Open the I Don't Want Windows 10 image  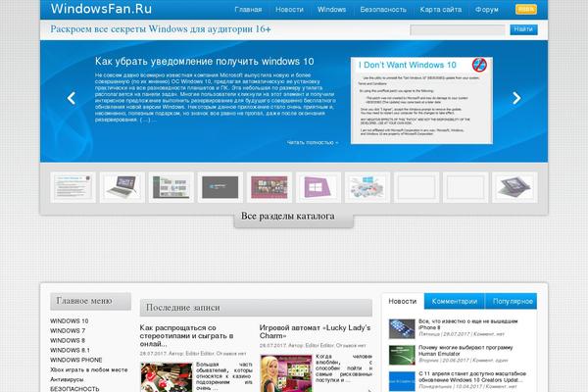click(421, 101)
